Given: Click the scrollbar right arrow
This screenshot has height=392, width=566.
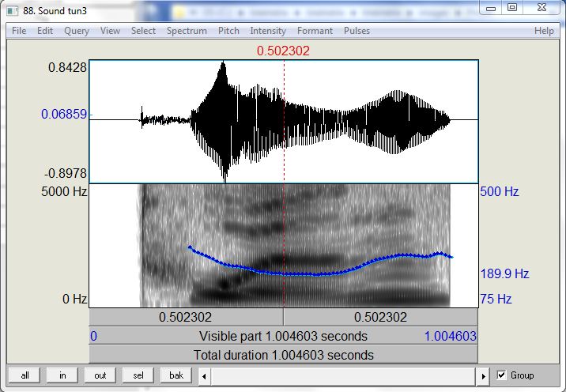Looking at the screenshot, I should (x=483, y=376).
